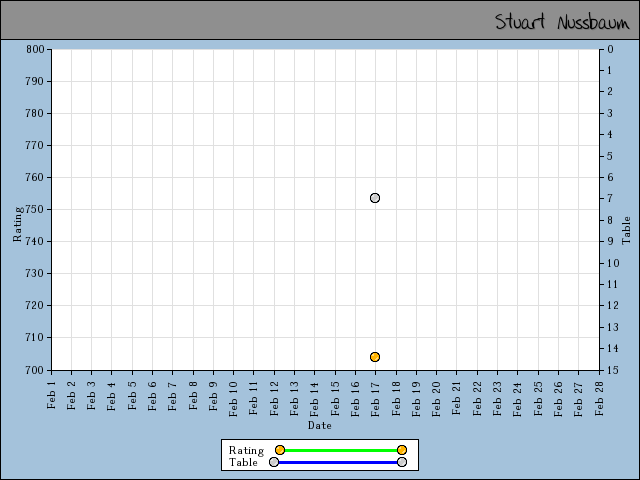Click the 'Feb 28' date axis label

click(x=599, y=399)
